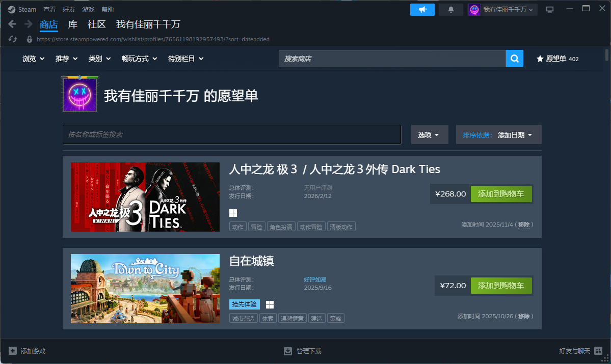Open the sort by 添加日期 dropdown
Screen dimensions: 611x364
click(498, 135)
